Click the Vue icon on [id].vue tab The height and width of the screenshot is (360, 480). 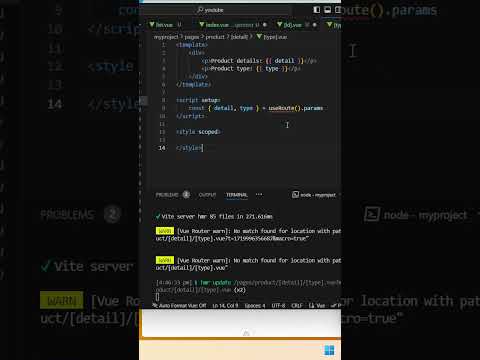280,25
